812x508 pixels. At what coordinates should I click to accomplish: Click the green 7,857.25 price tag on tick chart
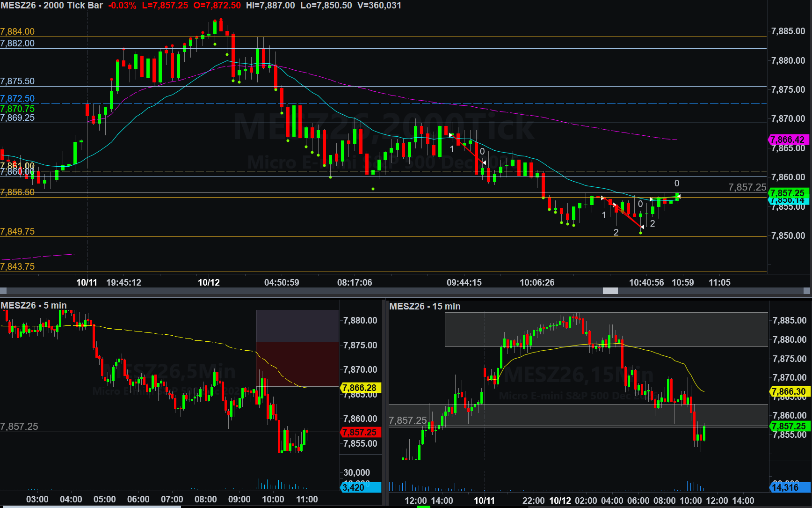coord(788,192)
